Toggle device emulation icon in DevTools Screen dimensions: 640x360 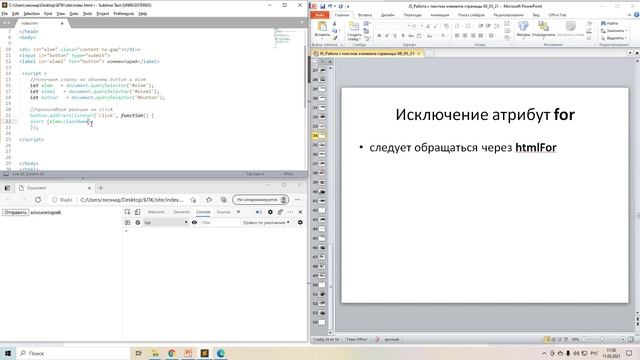click(138, 212)
